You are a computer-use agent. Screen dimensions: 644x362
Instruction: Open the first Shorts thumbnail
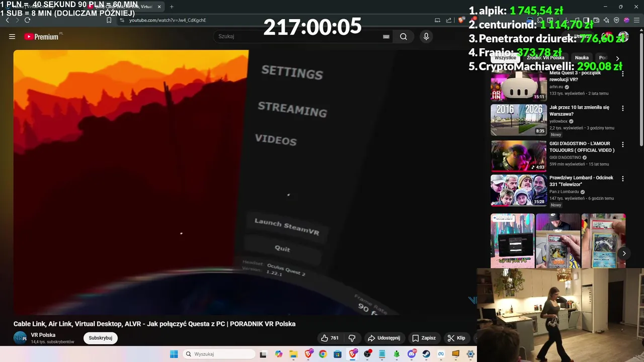click(513, 241)
